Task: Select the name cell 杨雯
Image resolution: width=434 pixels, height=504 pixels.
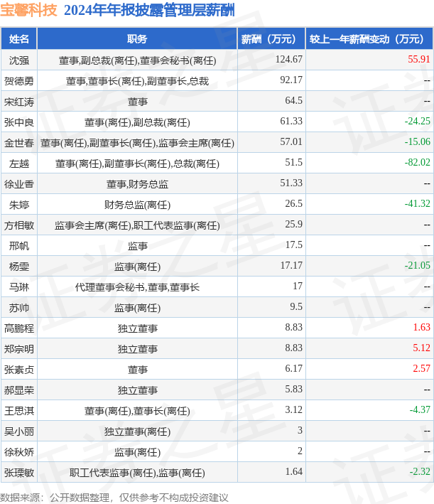Action: (x=19, y=266)
